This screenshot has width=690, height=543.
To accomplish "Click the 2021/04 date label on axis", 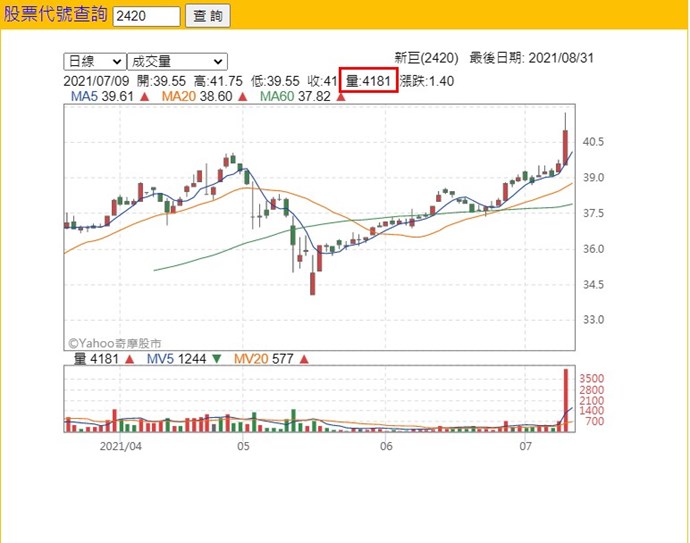I will (122, 447).
